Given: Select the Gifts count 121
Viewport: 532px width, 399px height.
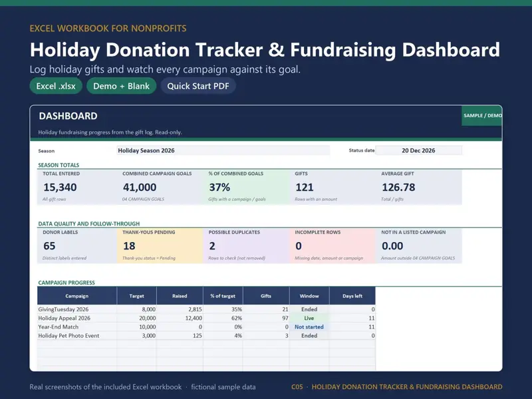Looking at the screenshot, I should pyautogui.click(x=305, y=188).
